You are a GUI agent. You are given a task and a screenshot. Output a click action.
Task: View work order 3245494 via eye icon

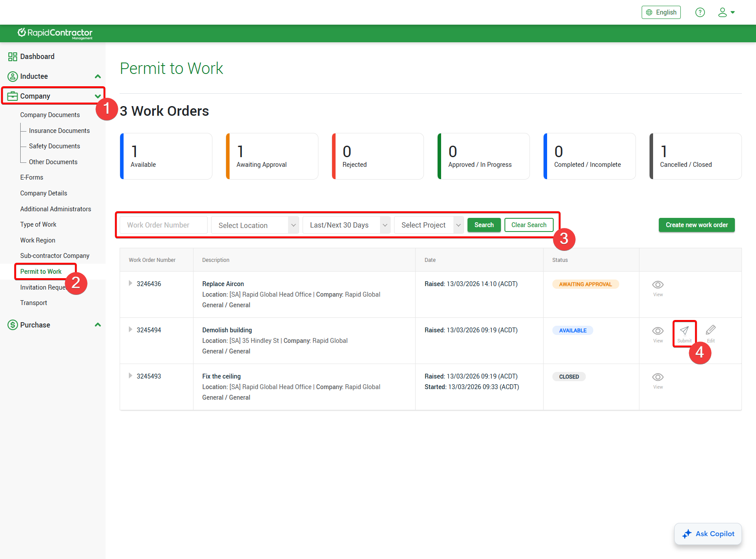pyautogui.click(x=657, y=331)
